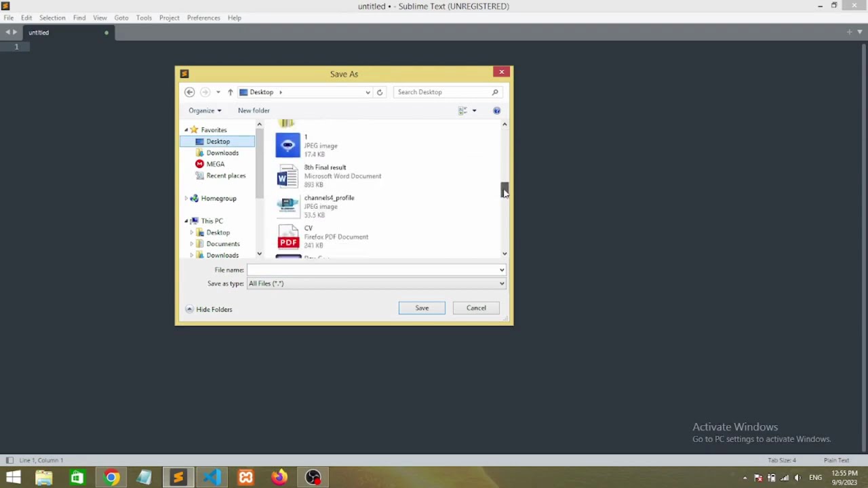Open XAMPP from the taskbar
868x488 pixels.
point(245,477)
